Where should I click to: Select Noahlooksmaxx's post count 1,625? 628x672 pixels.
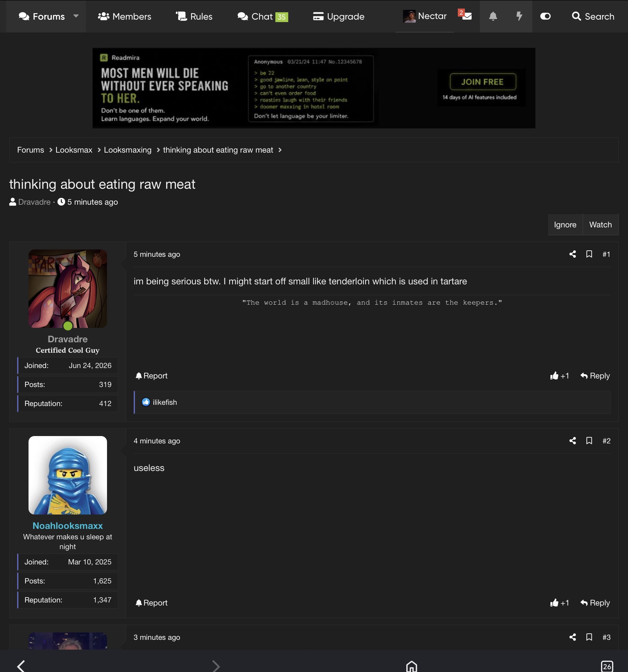[102, 581]
